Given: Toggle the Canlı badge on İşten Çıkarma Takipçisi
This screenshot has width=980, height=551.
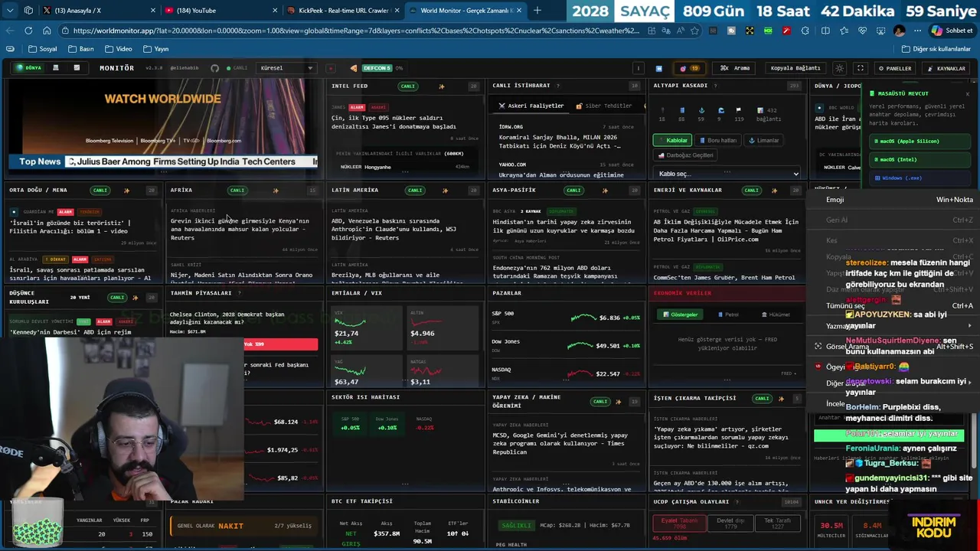Looking at the screenshot, I should pos(762,399).
